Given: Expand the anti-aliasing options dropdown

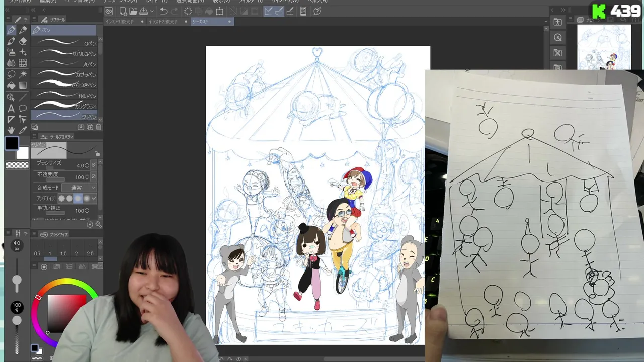Looking at the screenshot, I should point(94,199).
